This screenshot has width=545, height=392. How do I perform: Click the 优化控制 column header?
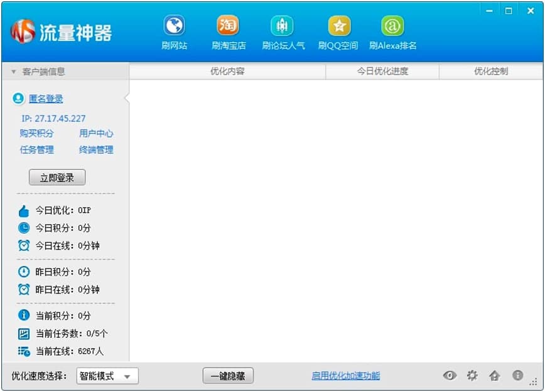(x=491, y=71)
